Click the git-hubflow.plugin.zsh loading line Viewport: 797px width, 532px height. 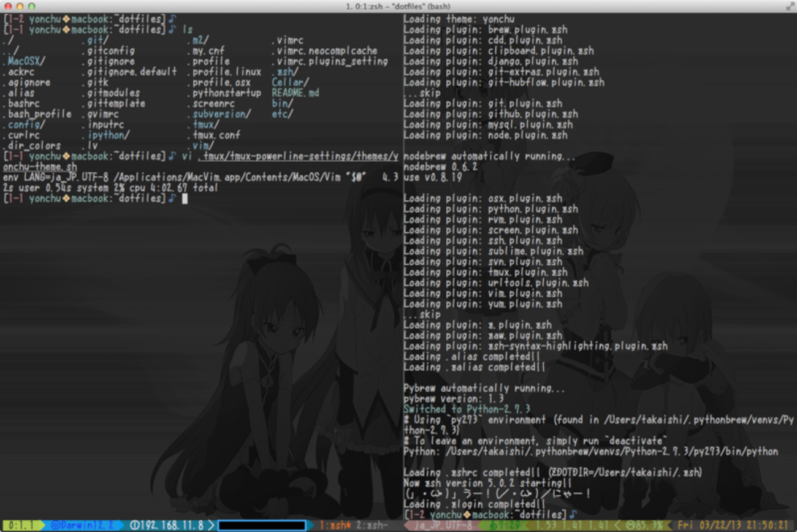(x=505, y=83)
